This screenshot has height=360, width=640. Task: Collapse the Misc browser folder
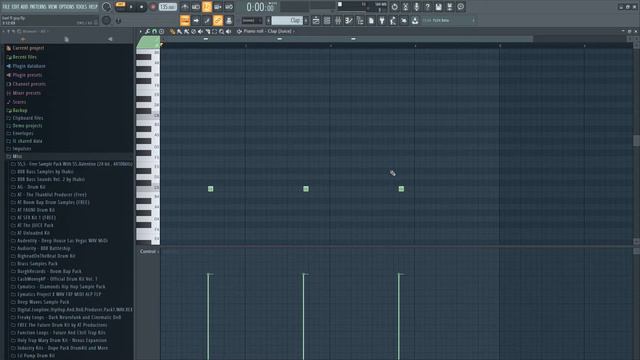(14, 156)
